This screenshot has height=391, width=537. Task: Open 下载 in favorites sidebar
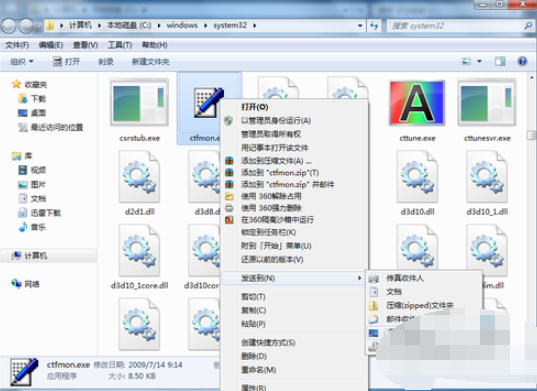(x=32, y=99)
